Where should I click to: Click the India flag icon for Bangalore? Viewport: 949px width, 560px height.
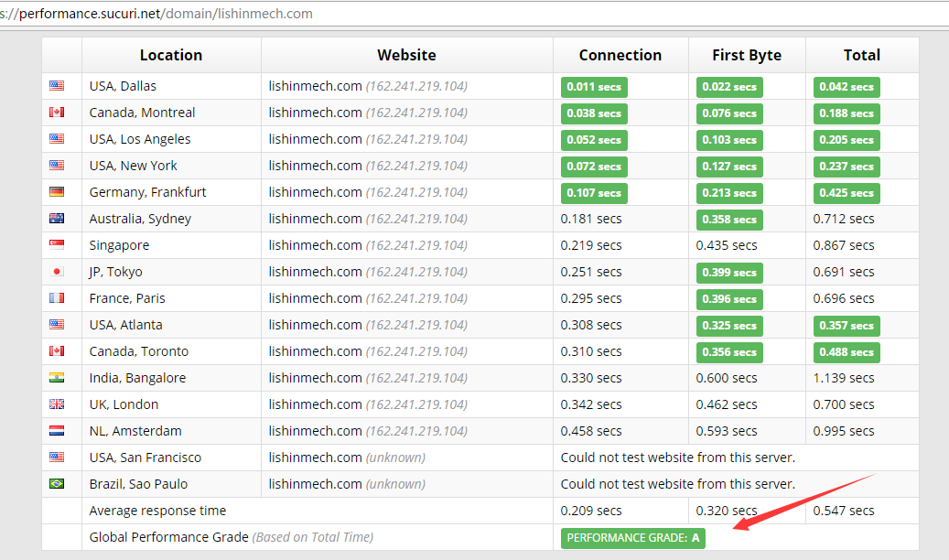pyautogui.click(x=57, y=378)
